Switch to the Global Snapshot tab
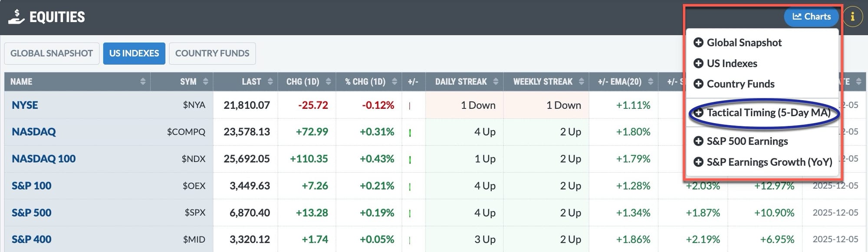 point(52,53)
